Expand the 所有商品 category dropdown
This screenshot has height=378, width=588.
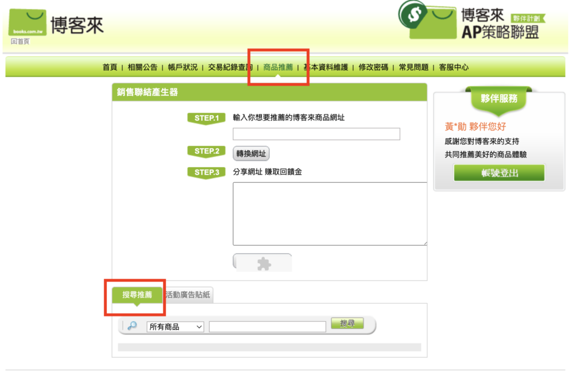(x=175, y=326)
